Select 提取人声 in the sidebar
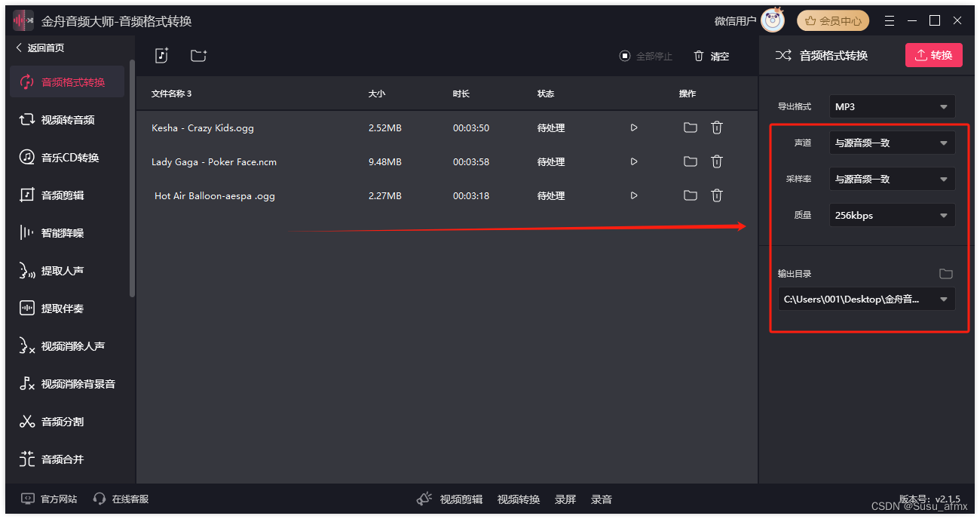This screenshot has width=980, height=519. point(67,271)
